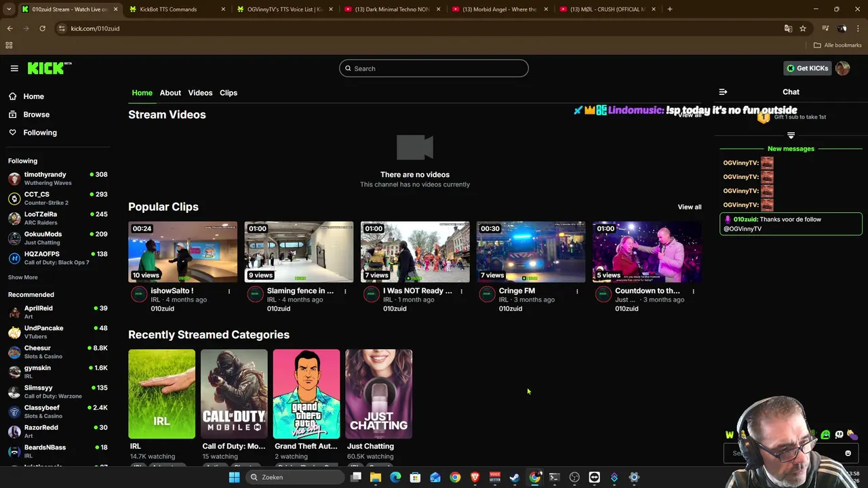Open options for Countdown clip
868x488 pixels.
click(693, 291)
